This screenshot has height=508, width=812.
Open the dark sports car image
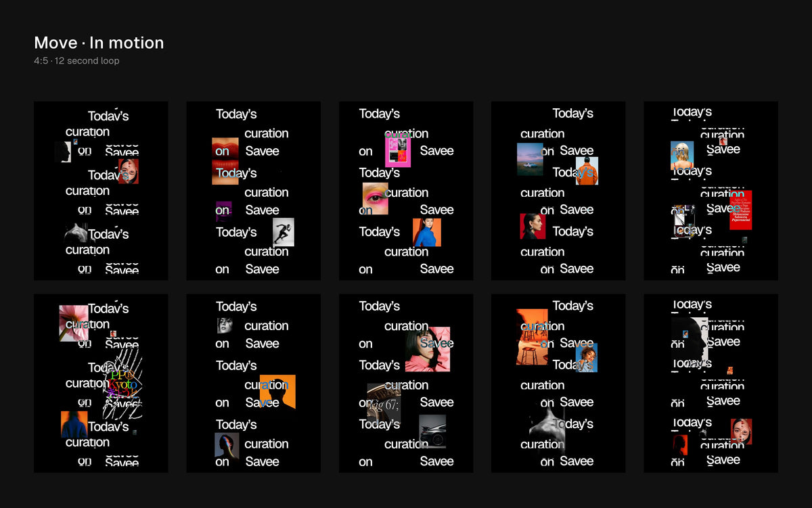point(432,432)
